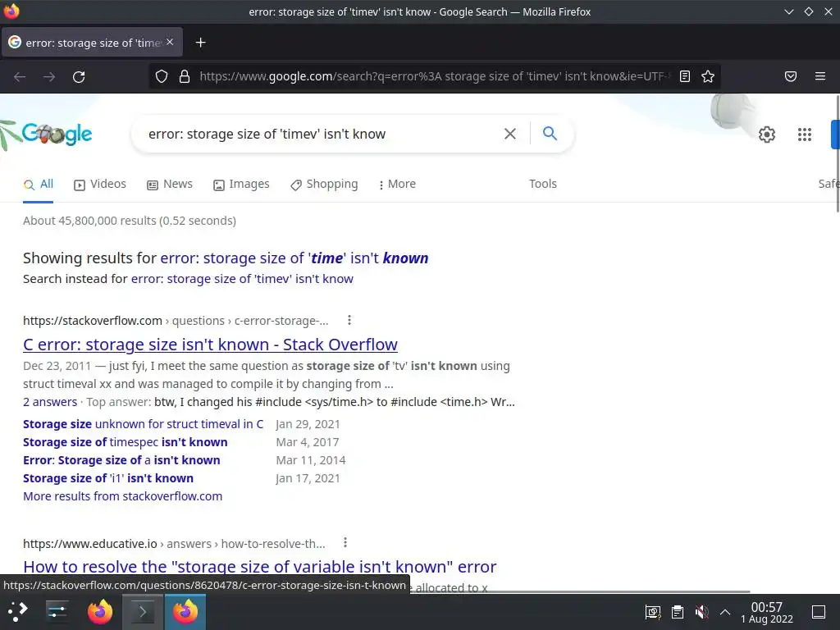Viewport: 840px width, 630px height.
Task: Click 'Mar 4, 2017' date
Action: click(308, 442)
